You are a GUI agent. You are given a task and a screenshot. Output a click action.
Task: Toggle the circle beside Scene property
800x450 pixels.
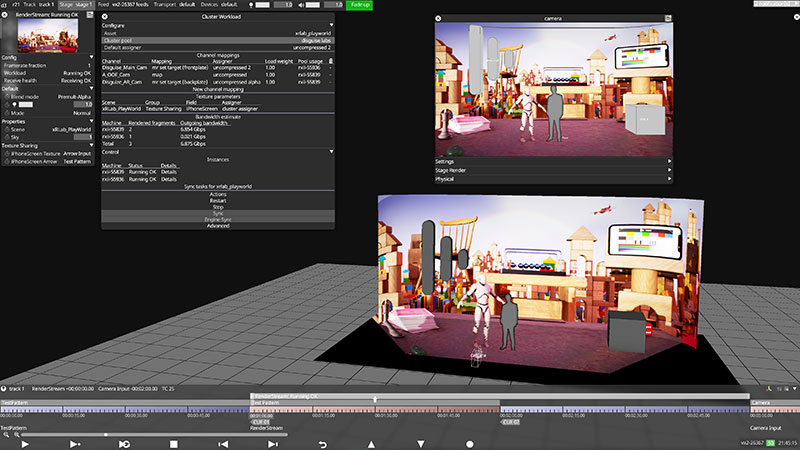pos(7,130)
